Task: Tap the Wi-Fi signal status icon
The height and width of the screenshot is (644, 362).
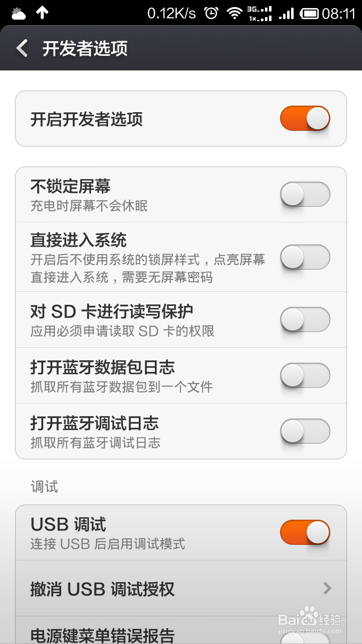Action: [234, 13]
